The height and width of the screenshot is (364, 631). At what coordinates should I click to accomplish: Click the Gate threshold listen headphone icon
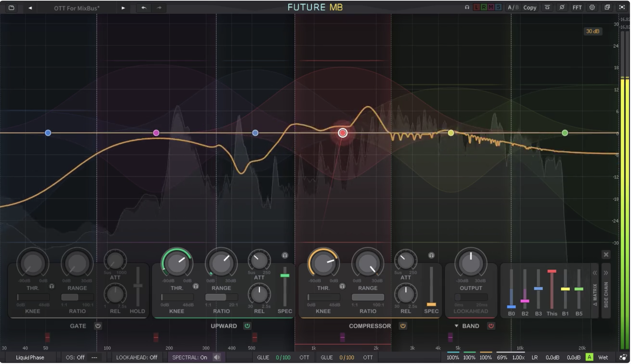(x=52, y=286)
